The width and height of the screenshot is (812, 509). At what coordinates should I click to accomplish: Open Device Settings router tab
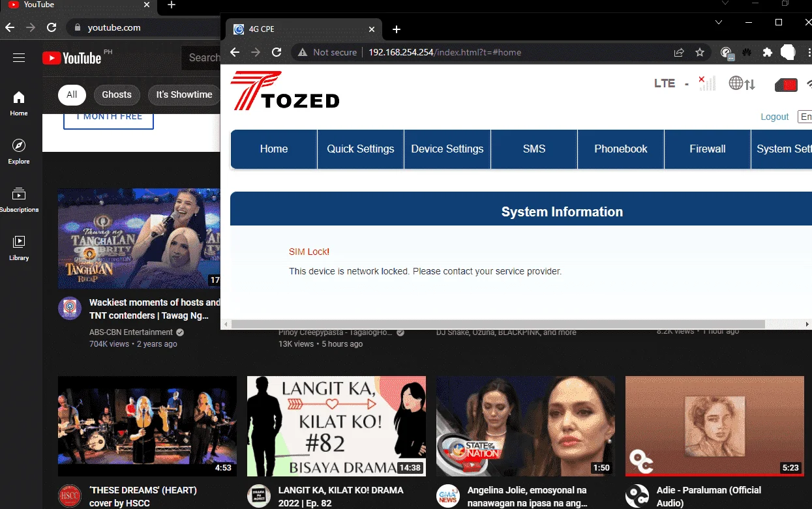coord(447,149)
